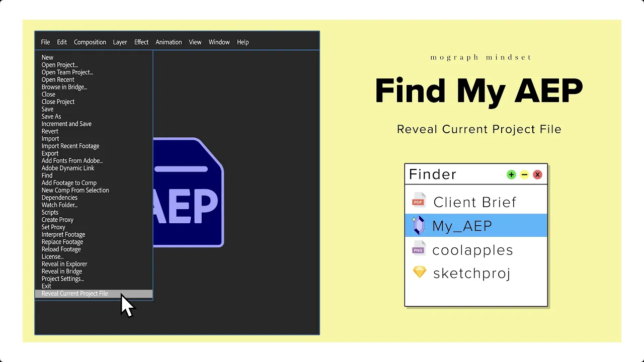Open the Composition menu

click(90, 42)
